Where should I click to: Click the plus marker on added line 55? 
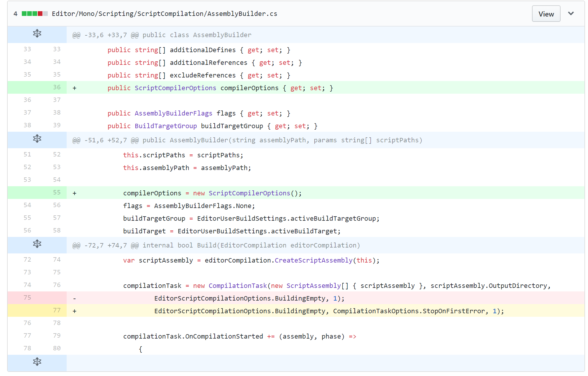pos(75,193)
